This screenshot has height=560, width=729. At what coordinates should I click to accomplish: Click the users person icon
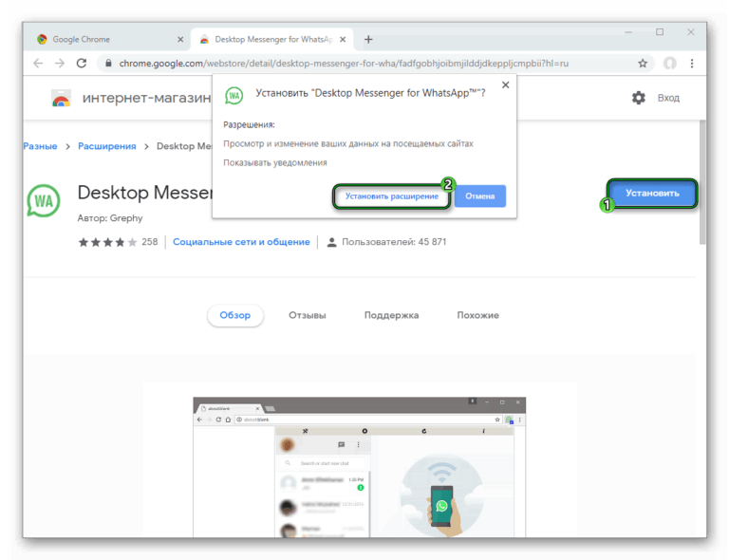(x=331, y=242)
